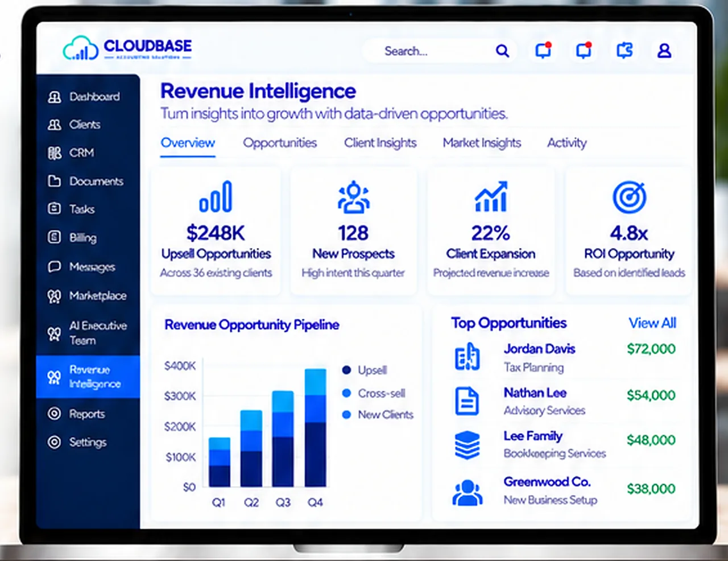Click the target icon above 4.8x
This screenshot has width=728, height=561.
point(629,197)
